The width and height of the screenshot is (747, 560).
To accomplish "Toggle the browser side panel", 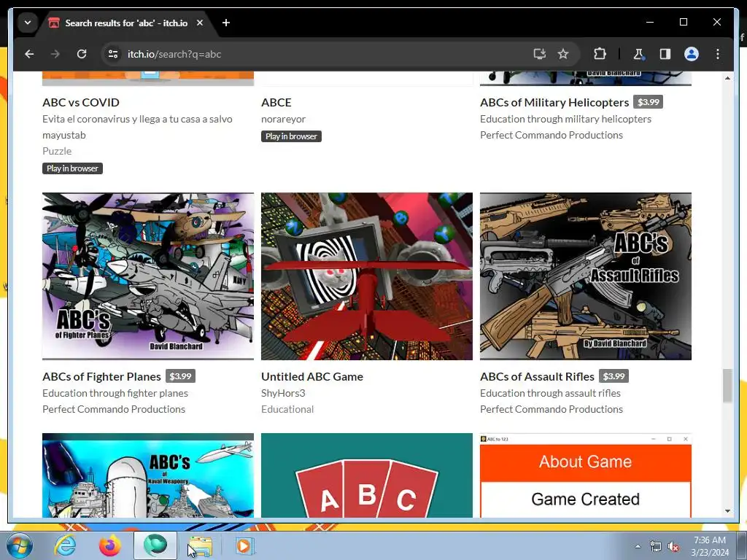I will point(665,54).
